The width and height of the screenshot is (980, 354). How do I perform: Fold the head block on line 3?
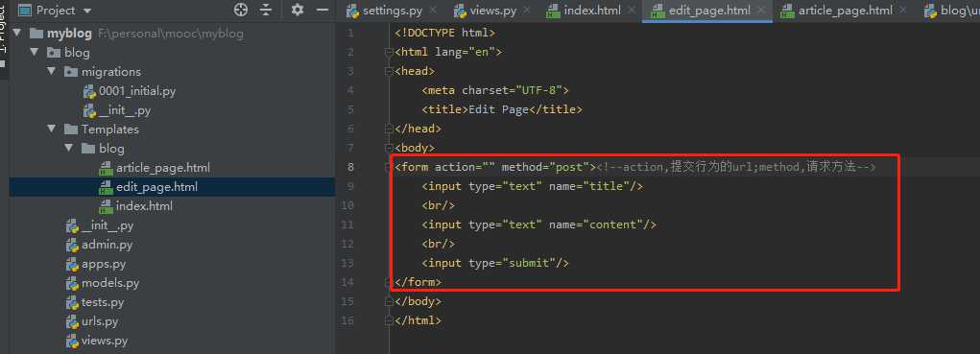coord(389,72)
